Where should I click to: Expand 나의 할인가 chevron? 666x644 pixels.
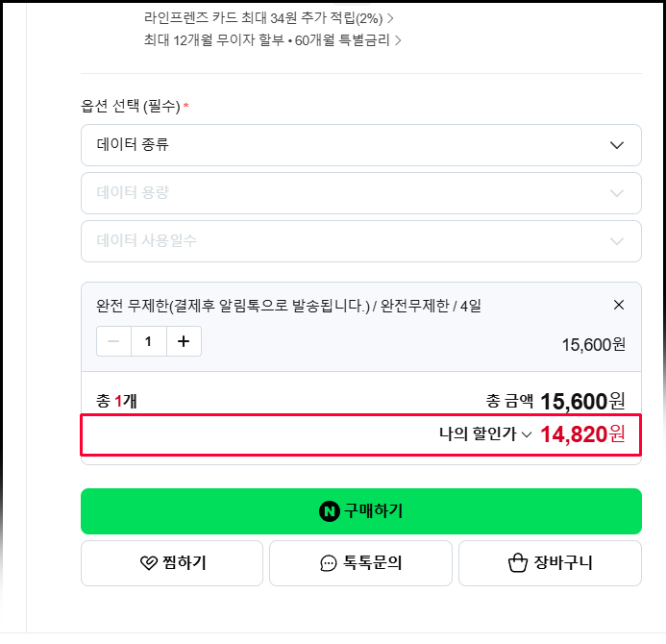pyautogui.click(x=527, y=434)
